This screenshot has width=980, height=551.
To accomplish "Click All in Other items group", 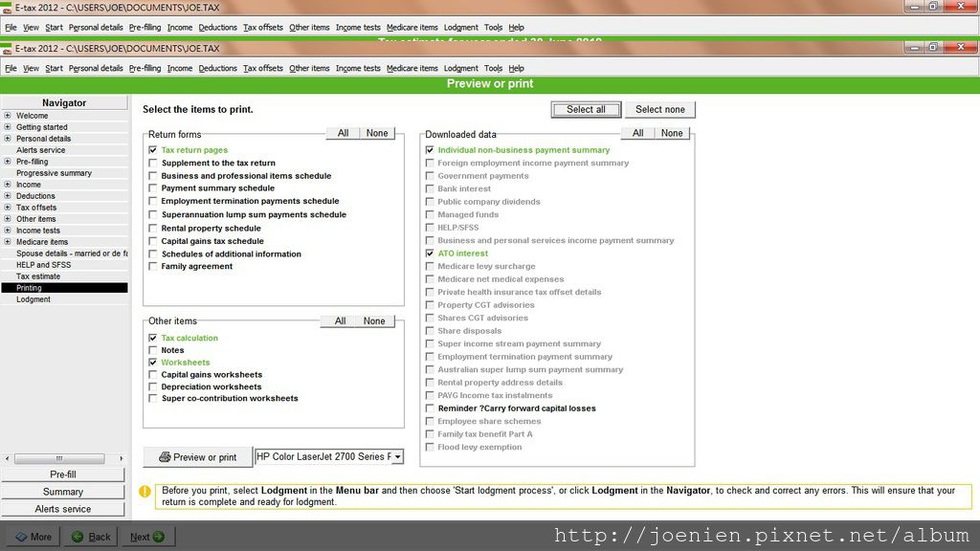I will pos(340,321).
